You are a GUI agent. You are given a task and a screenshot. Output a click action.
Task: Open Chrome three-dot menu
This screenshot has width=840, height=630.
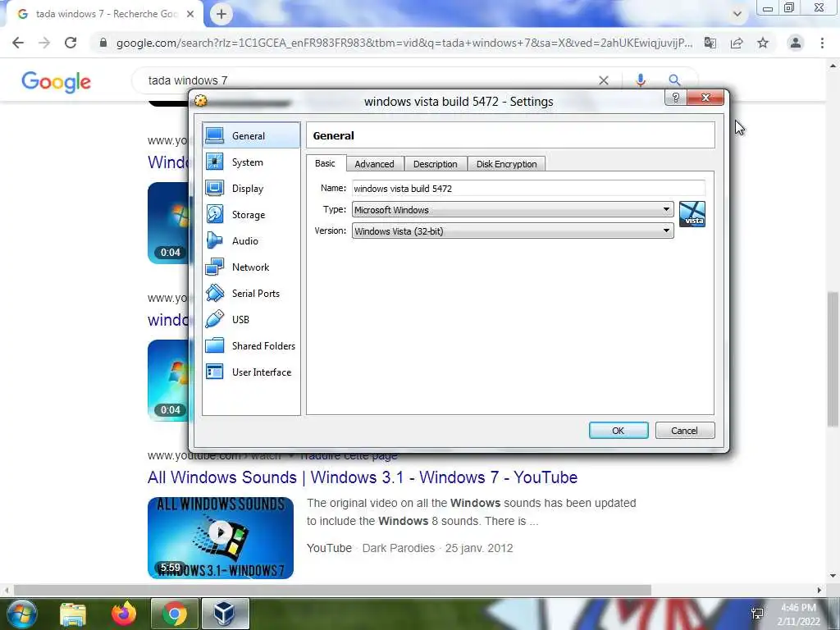[x=822, y=43]
